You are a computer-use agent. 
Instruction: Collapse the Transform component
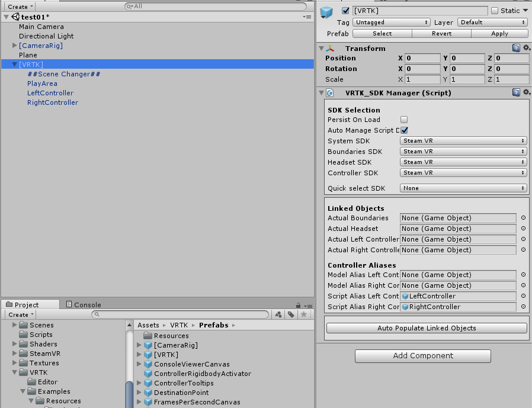point(321,49)
